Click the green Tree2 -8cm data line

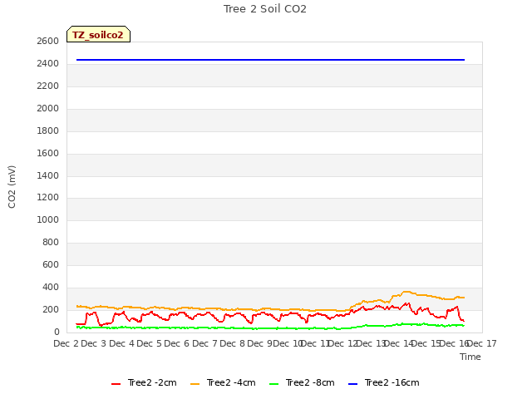[x=270, y=328]
